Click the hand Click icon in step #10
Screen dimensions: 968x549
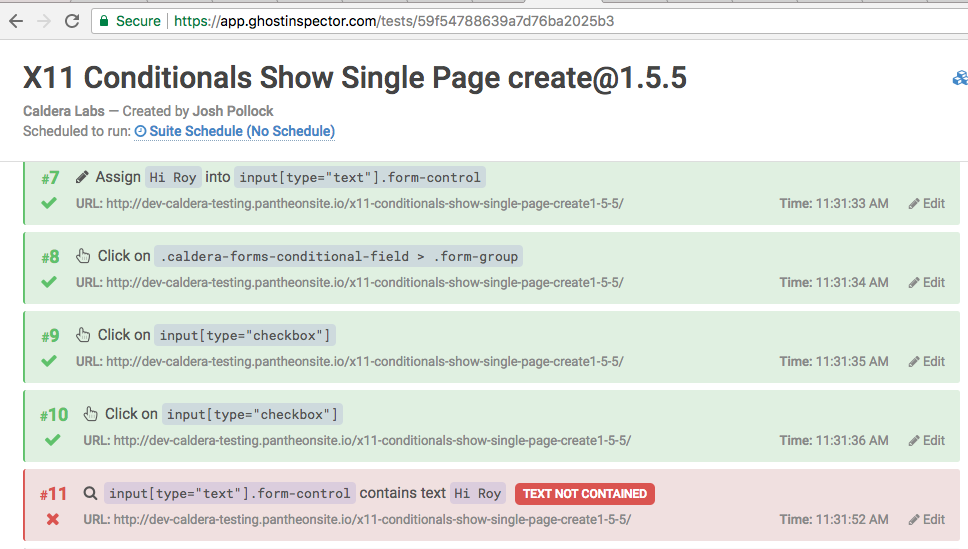coord(91,414)
